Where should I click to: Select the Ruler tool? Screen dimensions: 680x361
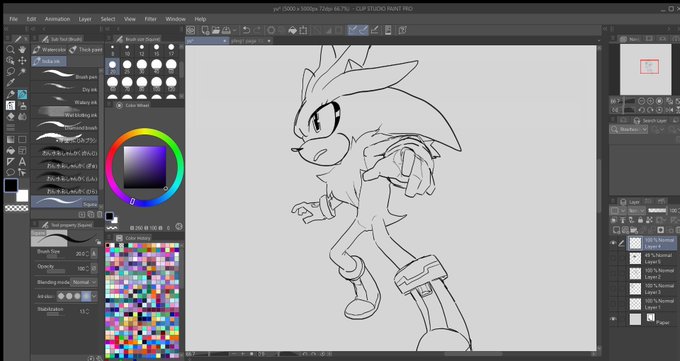coord(10,162)
